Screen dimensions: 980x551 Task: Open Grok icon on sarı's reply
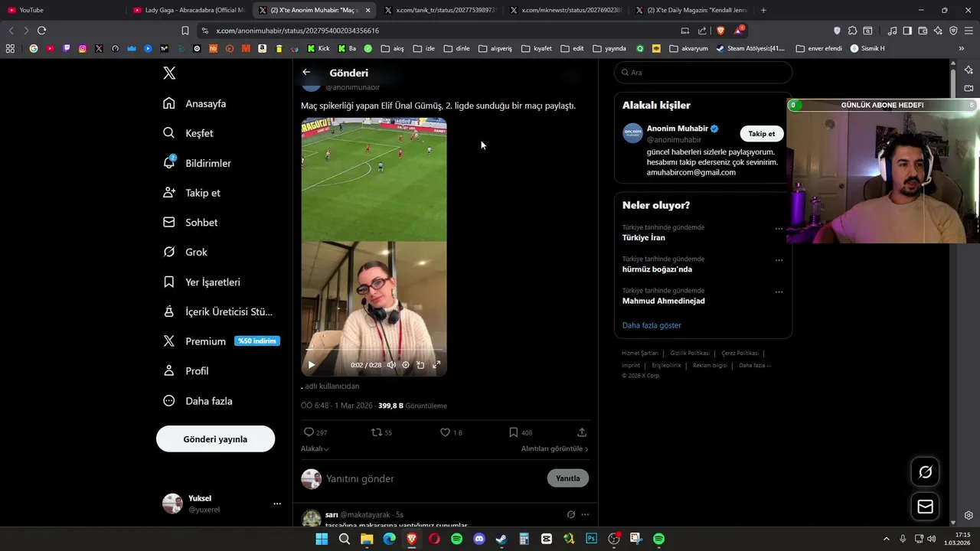click(x=570, y=514)
